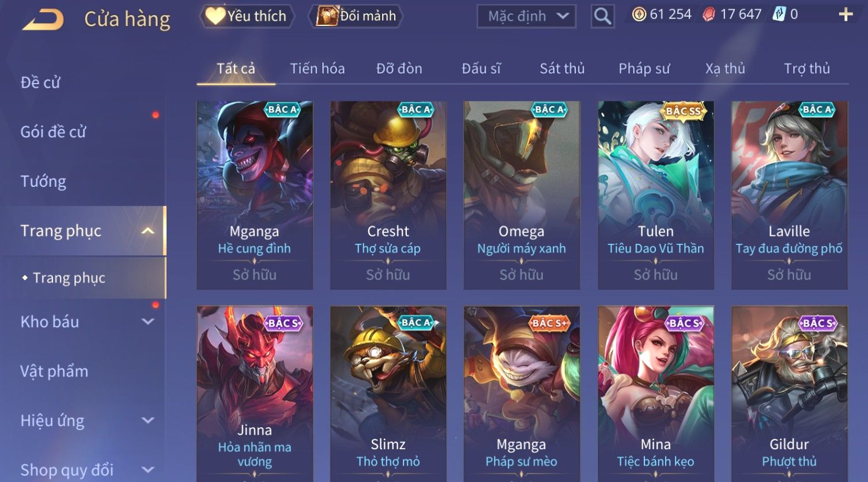This screenshot has width=868, height=482.
Task: Select the Tiến hóa tab
Action: point(317,69)
